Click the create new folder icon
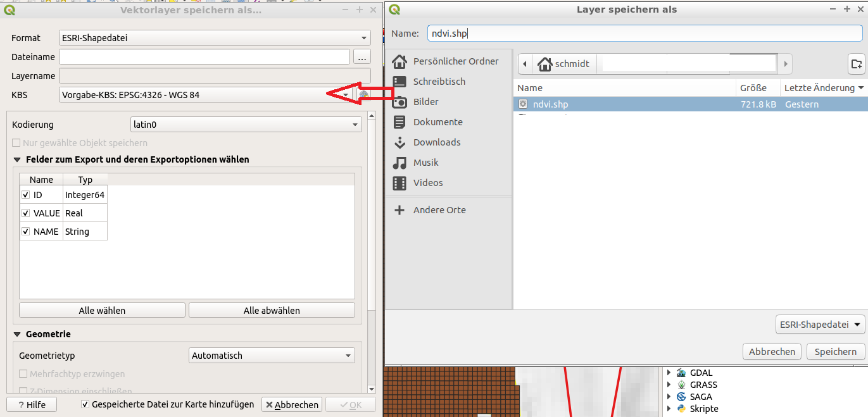The height and width of the screenshot is (417, 868). tap(856, 64)
